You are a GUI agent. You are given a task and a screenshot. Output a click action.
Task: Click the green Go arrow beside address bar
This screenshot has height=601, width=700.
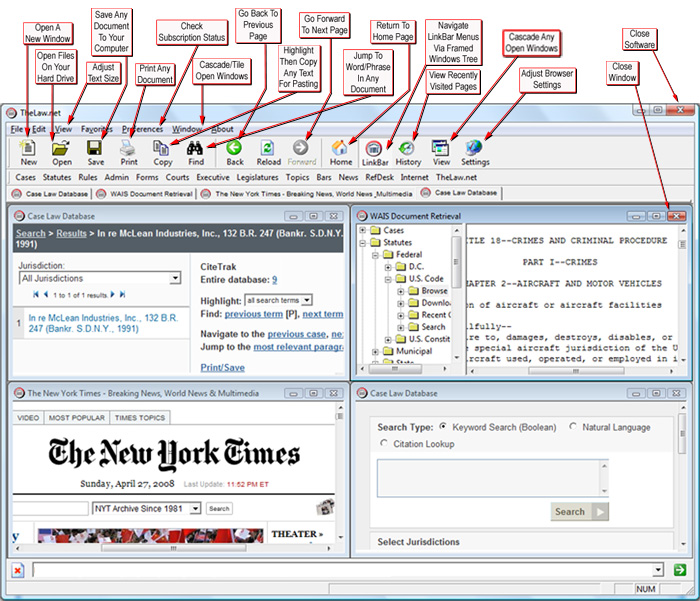(x=679, y=570)
